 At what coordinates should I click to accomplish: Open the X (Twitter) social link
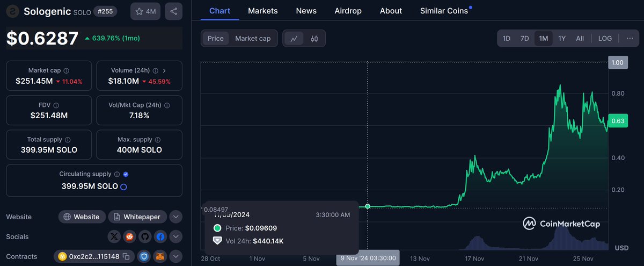click(114, 236)
